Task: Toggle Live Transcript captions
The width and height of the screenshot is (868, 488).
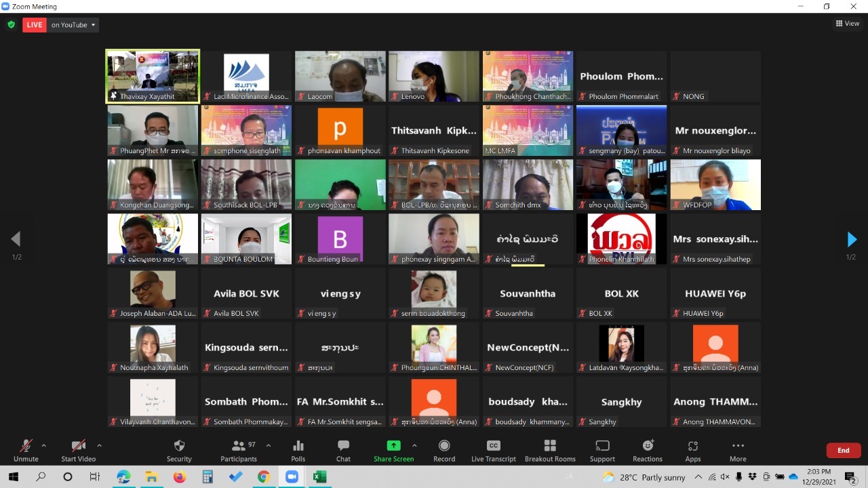Action: tap(493, 450)
